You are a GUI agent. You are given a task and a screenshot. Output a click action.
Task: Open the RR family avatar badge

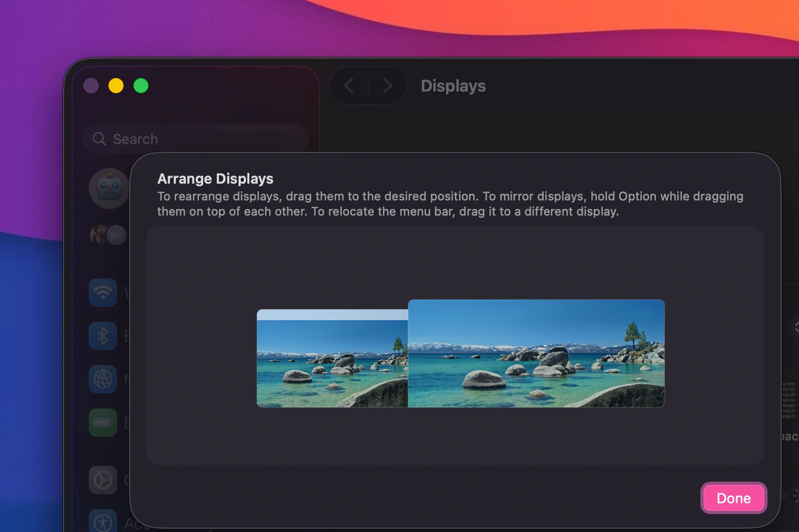116,236
